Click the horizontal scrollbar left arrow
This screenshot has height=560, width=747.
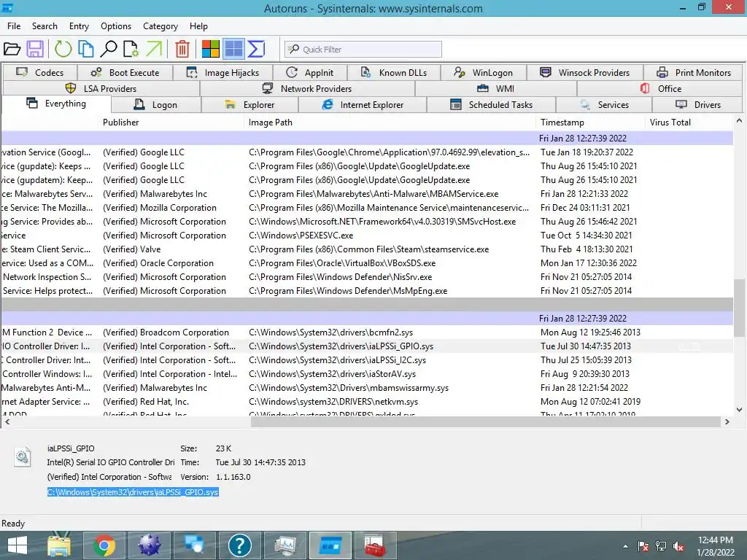pyautogui.click(x=7, y=422)
